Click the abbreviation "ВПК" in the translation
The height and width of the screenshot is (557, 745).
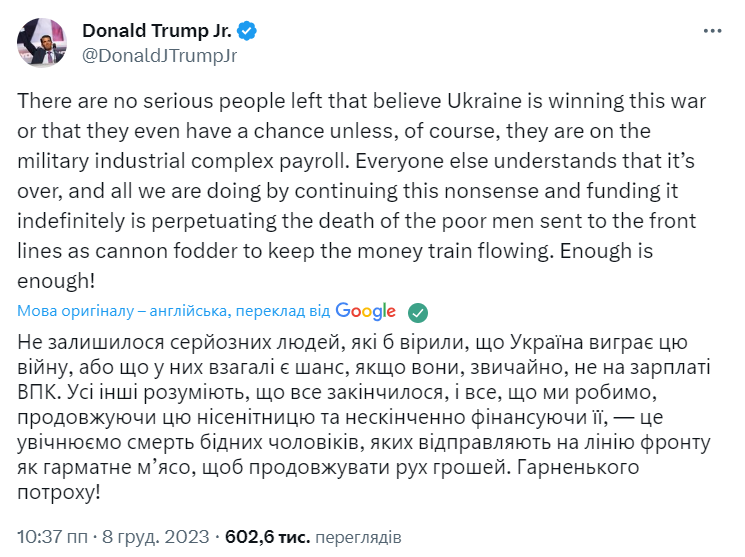(40, 388)
